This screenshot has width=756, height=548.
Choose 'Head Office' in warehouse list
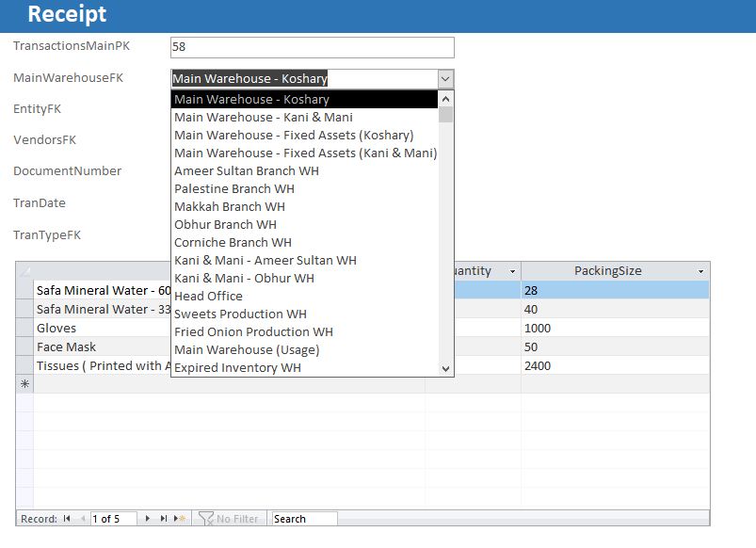pyautogui.click(x=305, y=296)
